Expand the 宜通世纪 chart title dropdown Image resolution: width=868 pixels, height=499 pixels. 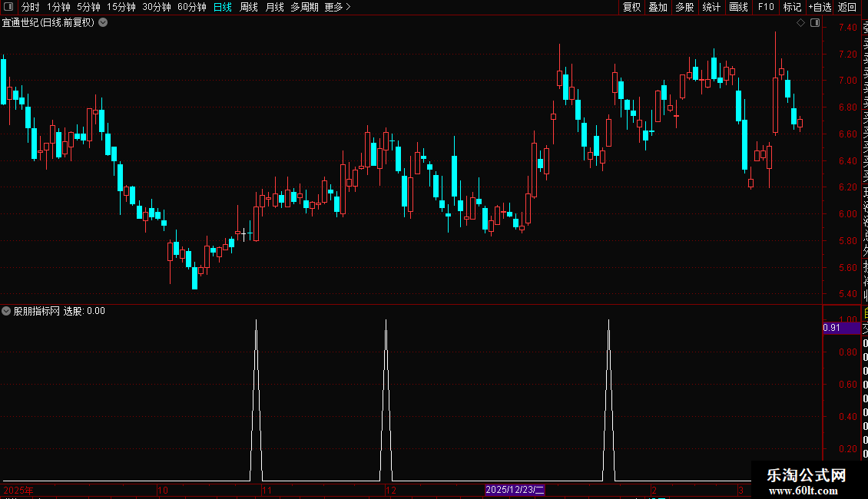[x=103, y=23]
